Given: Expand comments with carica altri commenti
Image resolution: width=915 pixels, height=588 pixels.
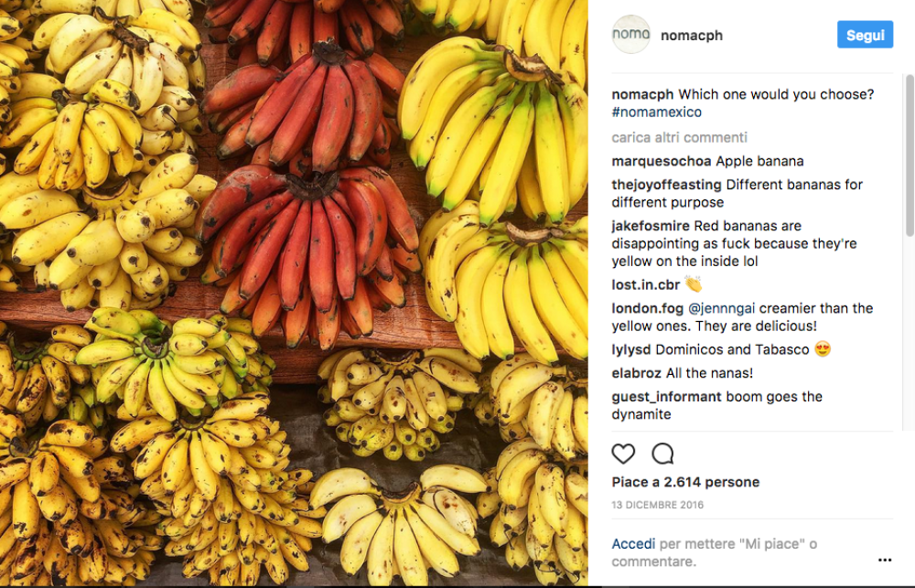Looking at the screenshot, I should (679, 137).
